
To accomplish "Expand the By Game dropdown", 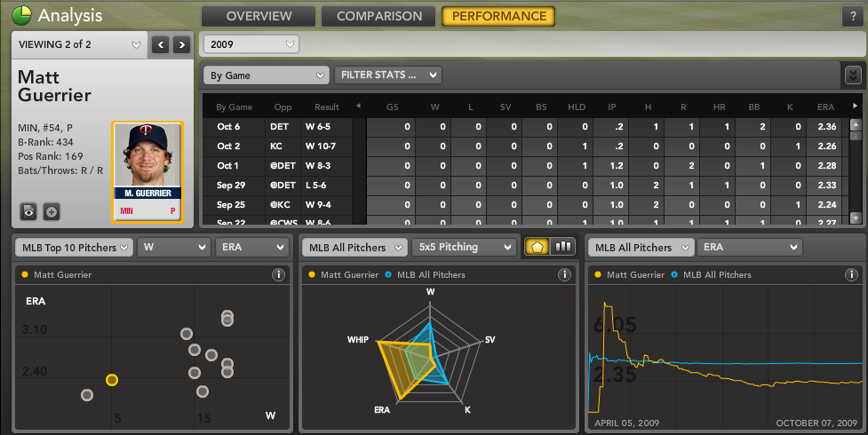I will pyautogui.click(x=266, y=75).
